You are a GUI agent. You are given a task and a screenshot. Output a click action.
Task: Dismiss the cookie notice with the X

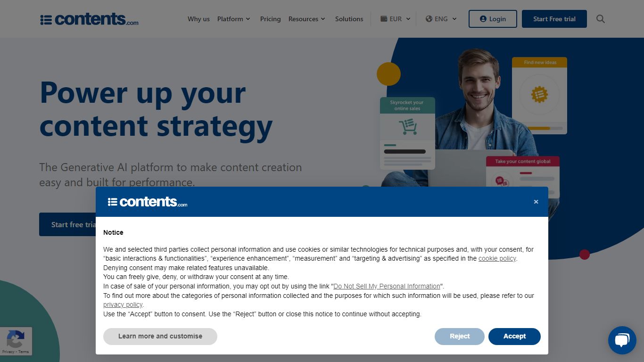[x=536, y=201]
